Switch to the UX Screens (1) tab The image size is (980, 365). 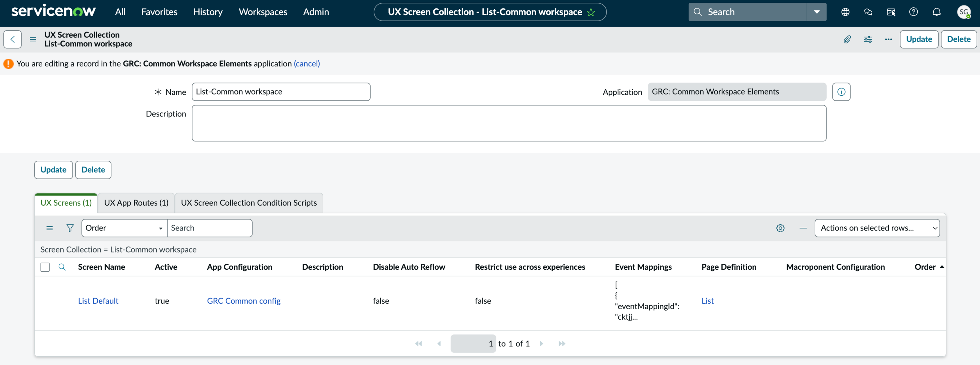(x=66, y=203)
